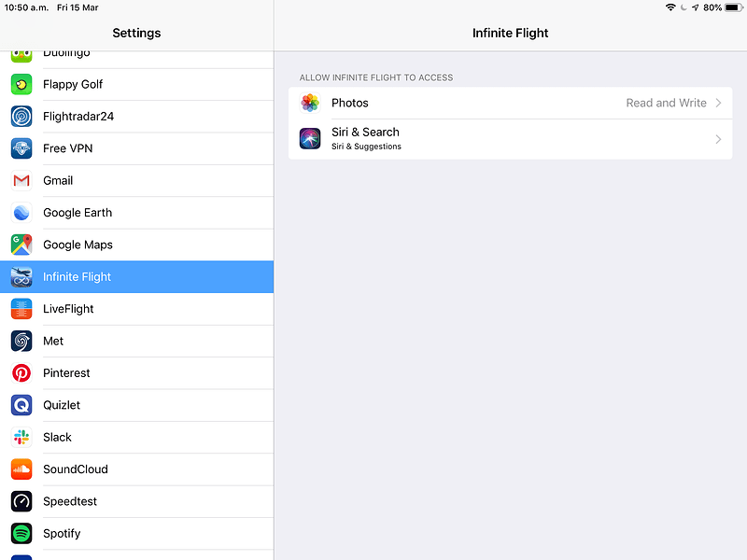Tap the Free VPN shield icon
Screen dimensions: 747x560
click(x=21, y=148)
